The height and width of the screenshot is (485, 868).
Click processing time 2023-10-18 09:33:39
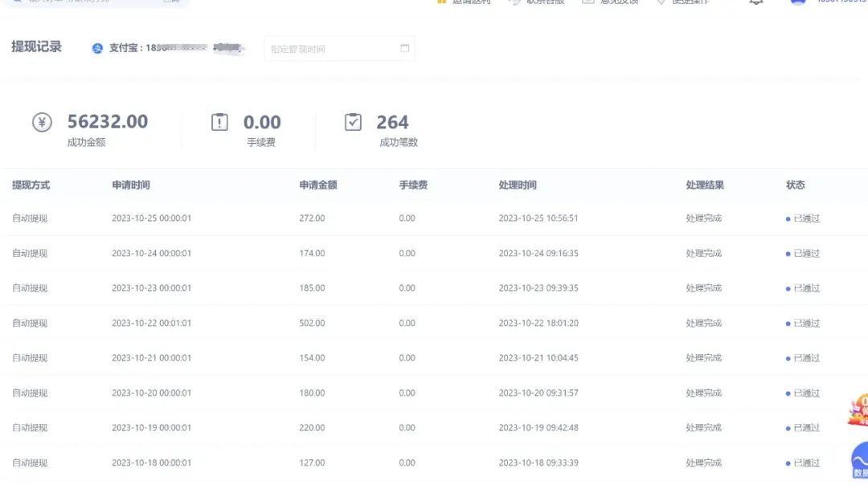[538, 463]
